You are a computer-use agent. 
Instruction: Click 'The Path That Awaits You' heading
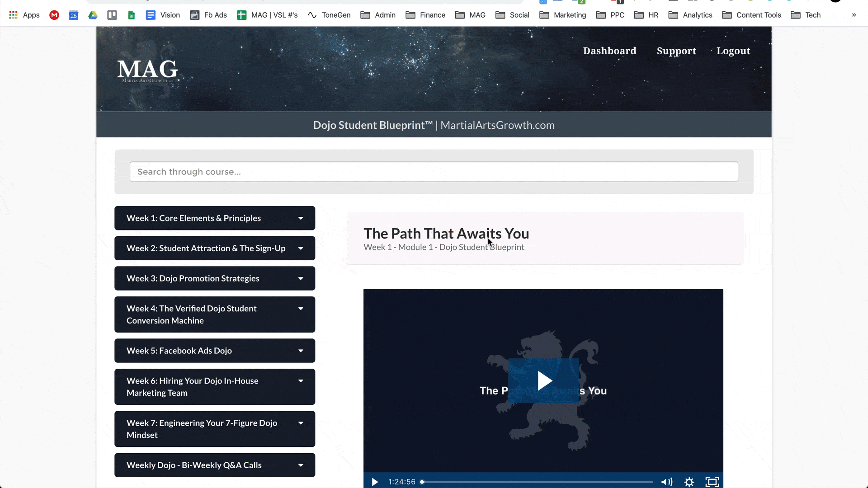[x=446, y=234]
